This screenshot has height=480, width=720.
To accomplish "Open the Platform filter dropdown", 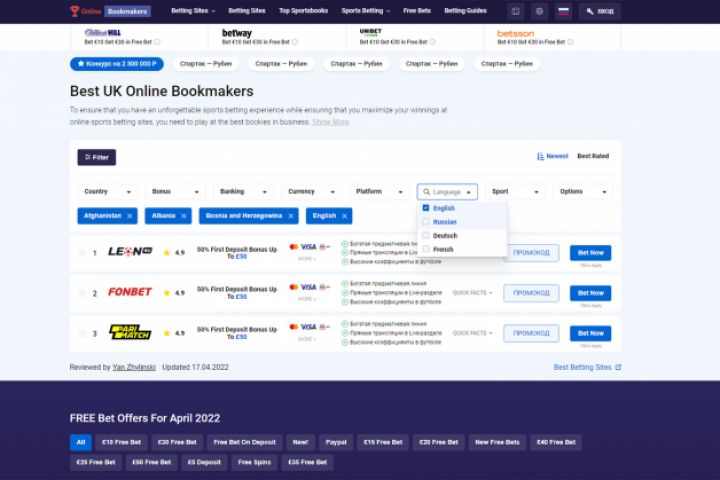I will click(379, 192).
